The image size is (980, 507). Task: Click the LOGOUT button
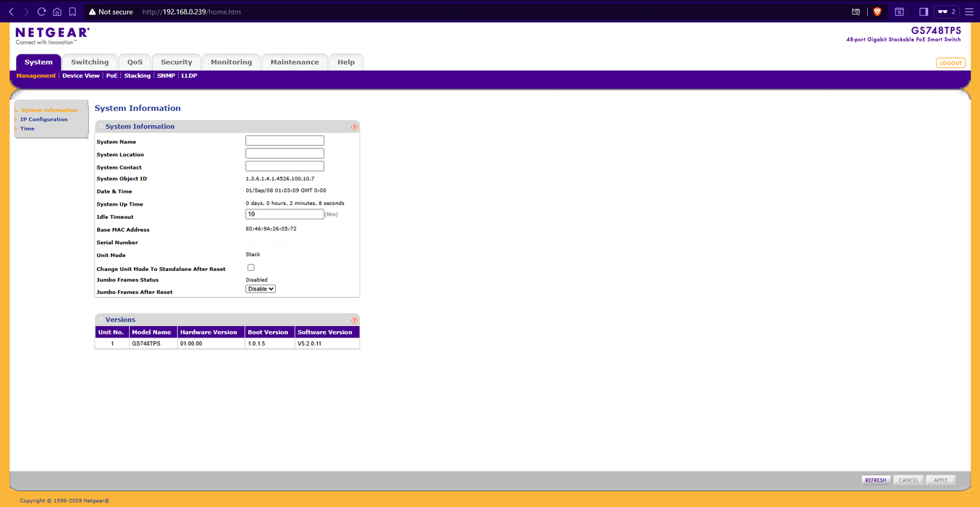950,63
